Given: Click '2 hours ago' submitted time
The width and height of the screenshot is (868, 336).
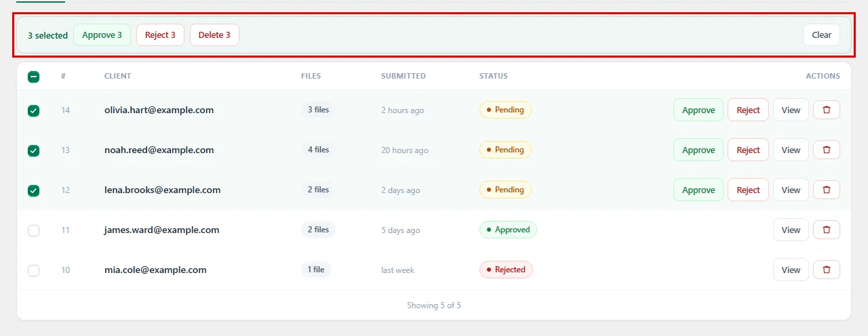Looking at the screenshot, I should click(x=403, y=110).
